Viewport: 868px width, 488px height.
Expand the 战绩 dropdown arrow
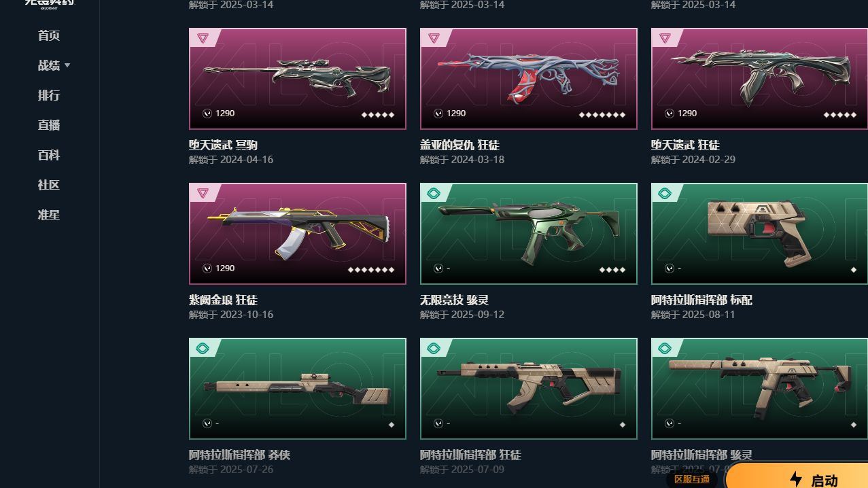67,66
